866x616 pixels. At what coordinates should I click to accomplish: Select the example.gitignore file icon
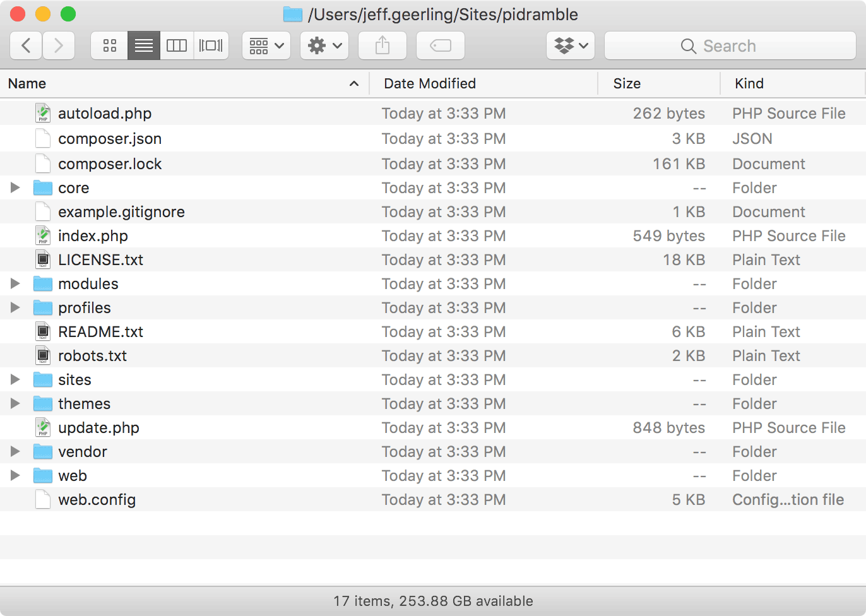coord(43,211)
